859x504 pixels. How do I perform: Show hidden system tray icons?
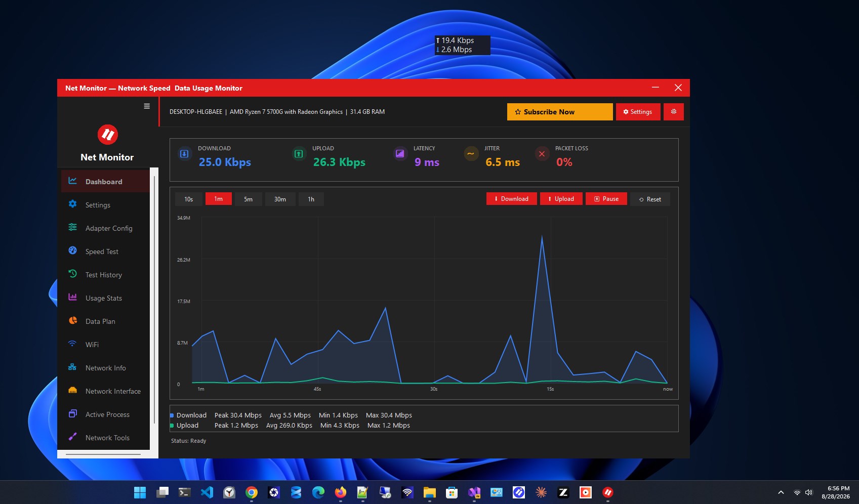pos(781,492)
